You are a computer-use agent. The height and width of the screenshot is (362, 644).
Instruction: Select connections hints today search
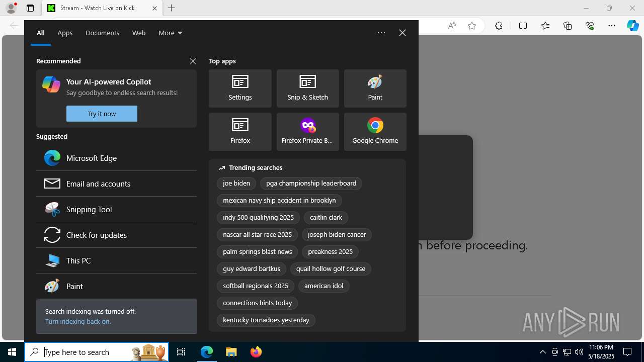pos(257,303)
